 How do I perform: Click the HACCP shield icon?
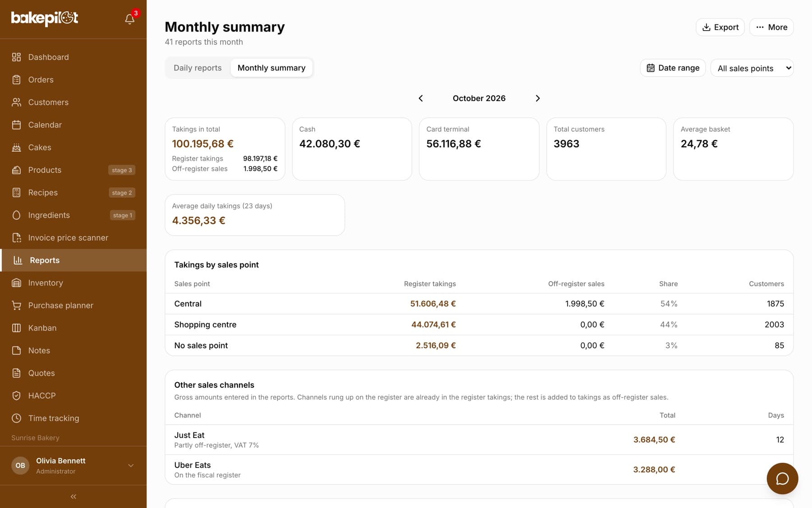[17, 396]
